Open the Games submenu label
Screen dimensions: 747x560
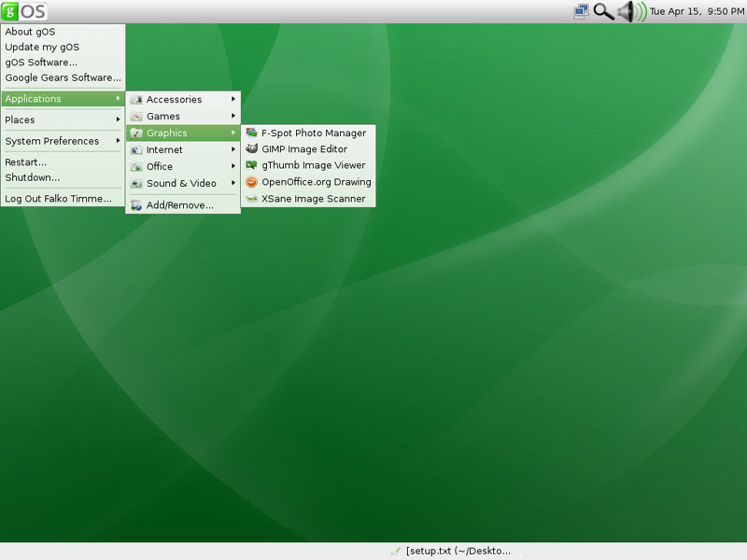click(162, 116)
